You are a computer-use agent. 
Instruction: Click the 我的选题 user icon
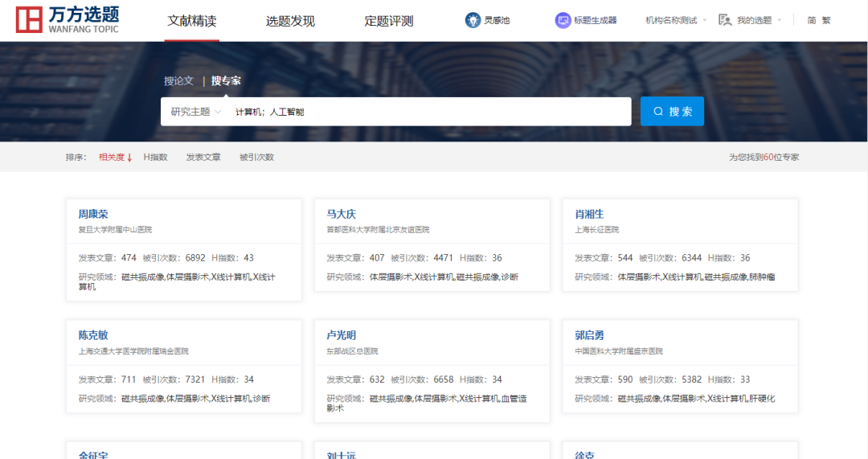pos(725,20)
